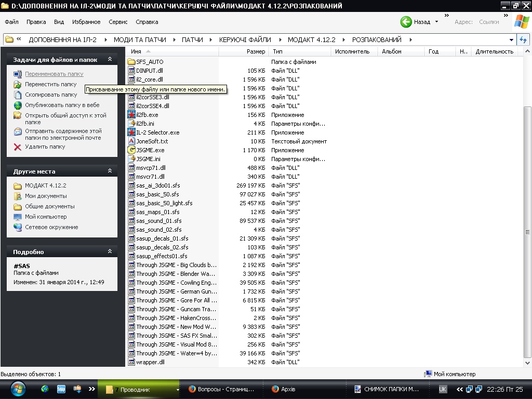The height and width of the screenshot is (399, 532).
Task: Click the My Documents icon in Other places
Action: (18, 196)
